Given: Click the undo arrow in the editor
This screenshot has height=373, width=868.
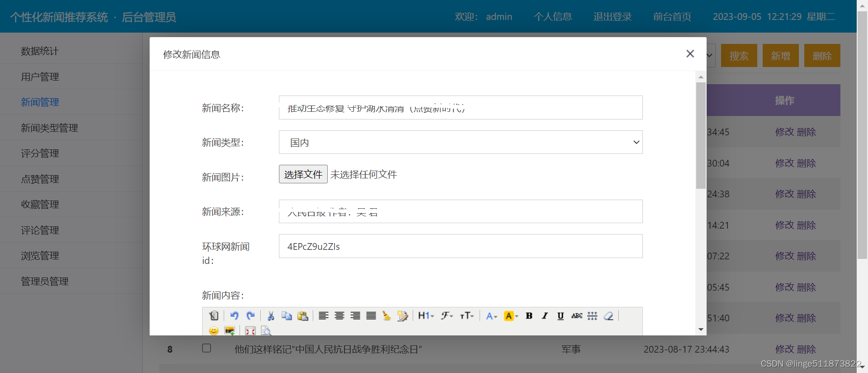Looking at the screenshot, I should tap(234, 316).
